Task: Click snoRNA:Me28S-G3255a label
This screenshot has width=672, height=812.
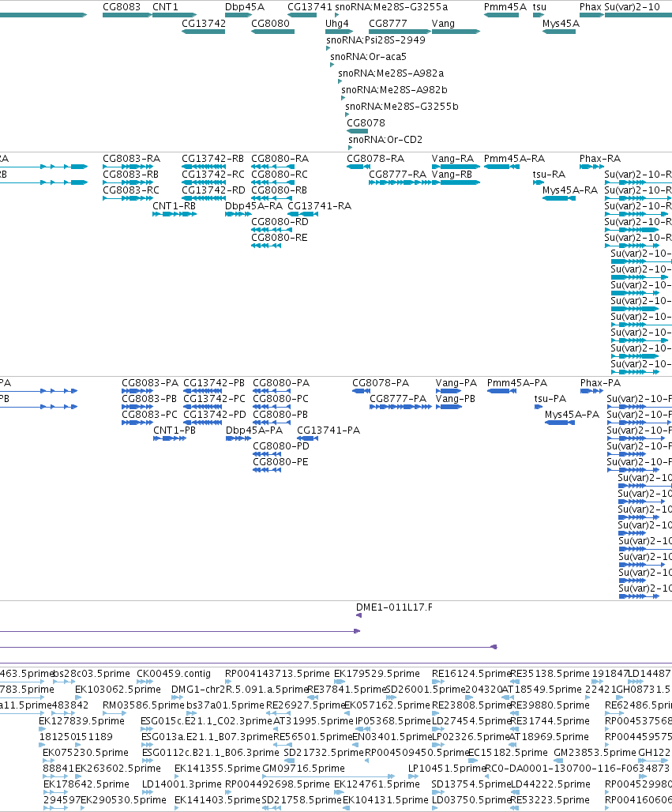Action: coord(392,7)
